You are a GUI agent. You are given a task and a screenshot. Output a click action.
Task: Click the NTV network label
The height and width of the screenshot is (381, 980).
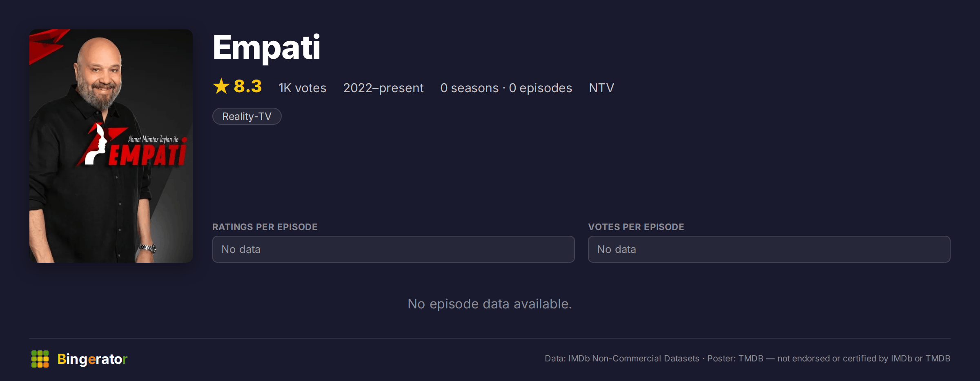coord(601,88)
